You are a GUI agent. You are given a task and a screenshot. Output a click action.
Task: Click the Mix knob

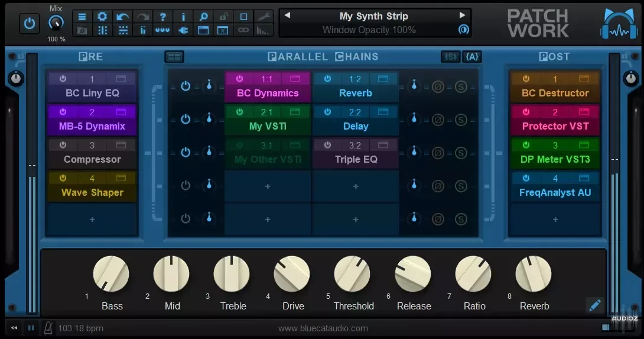(x=56, y=22)
